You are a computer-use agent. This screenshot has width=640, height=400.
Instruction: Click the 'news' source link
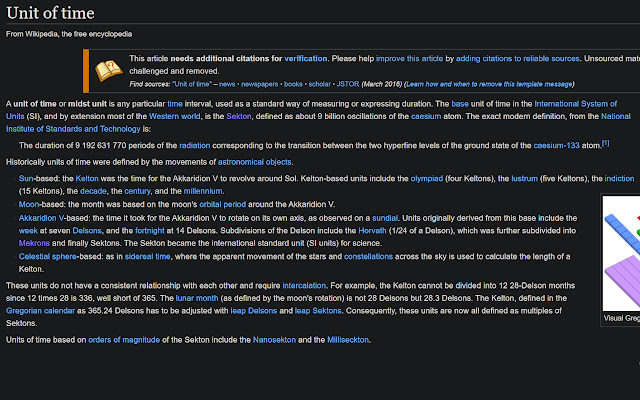coord(227,84)
